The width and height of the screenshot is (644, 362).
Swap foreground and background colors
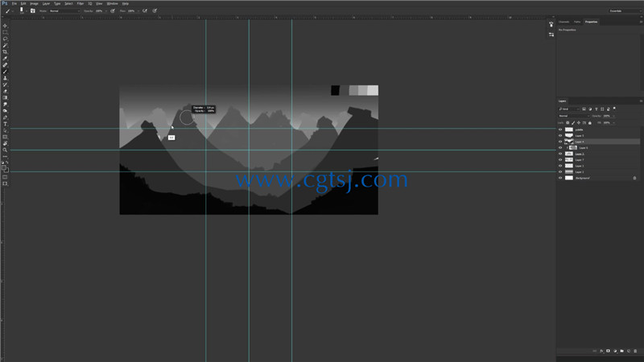(x=7, y=162)
